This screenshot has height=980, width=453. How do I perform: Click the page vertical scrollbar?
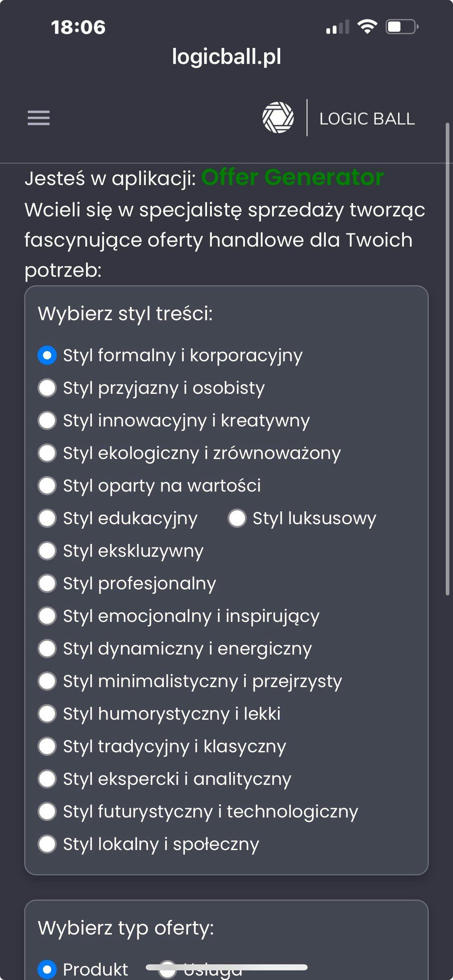(447, 358)
